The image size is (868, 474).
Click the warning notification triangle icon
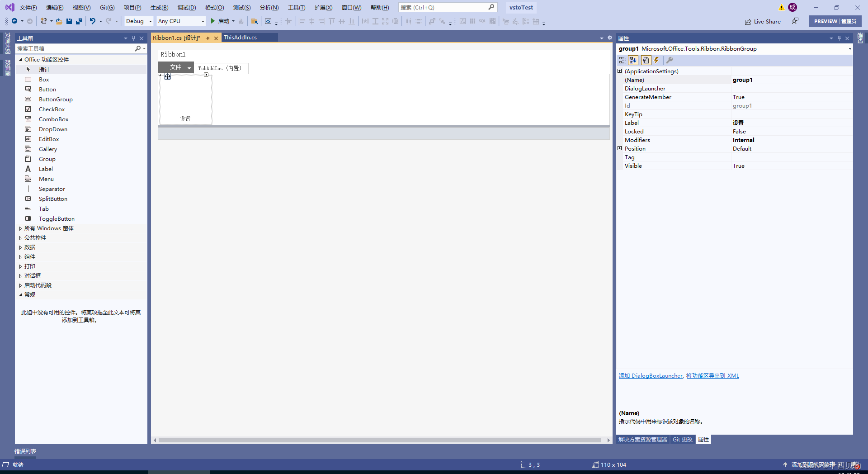781,8
